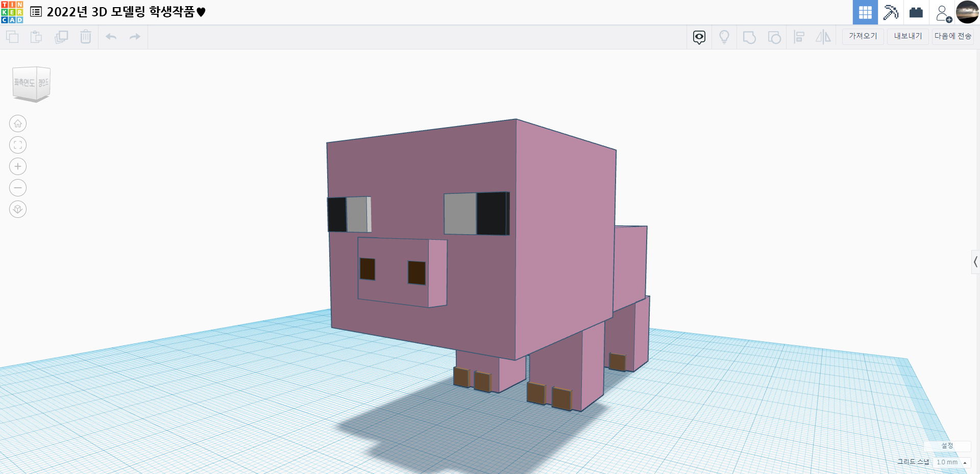This screenshot has height=474, width=980.
Task: Open the Minecraft pickaxe blocks mode
Action: click(x=891, y=12)
